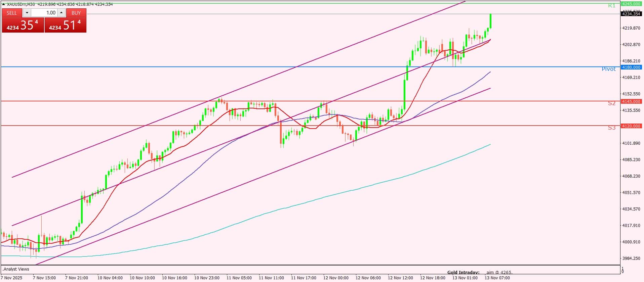This screenshot has height=282, width=644.
Task: Collapse the one-click trading panel triangle
Action: (4, 4)
